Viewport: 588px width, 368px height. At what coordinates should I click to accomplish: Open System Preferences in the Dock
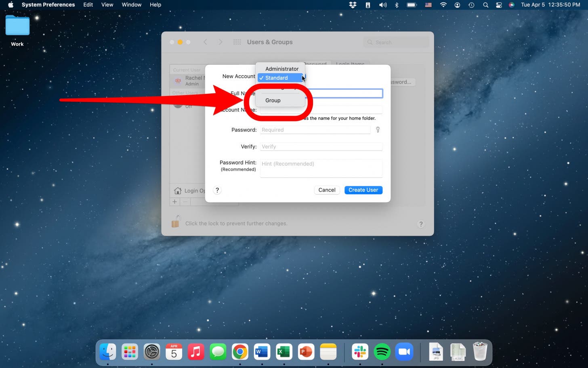(152, 352)
